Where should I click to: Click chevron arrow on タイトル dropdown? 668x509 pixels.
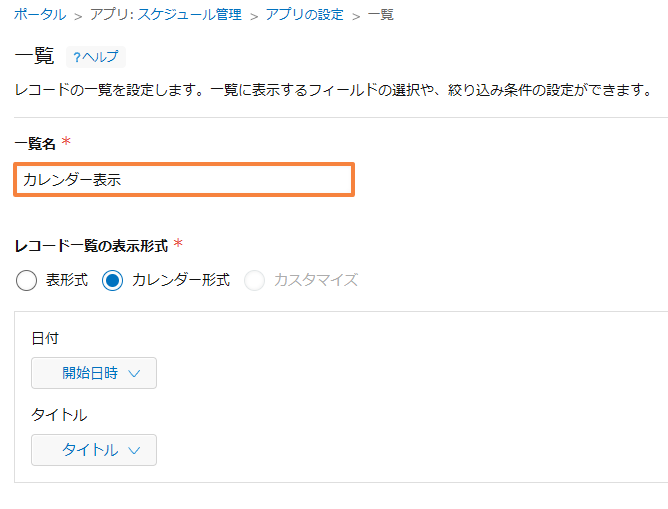point(134,451)
